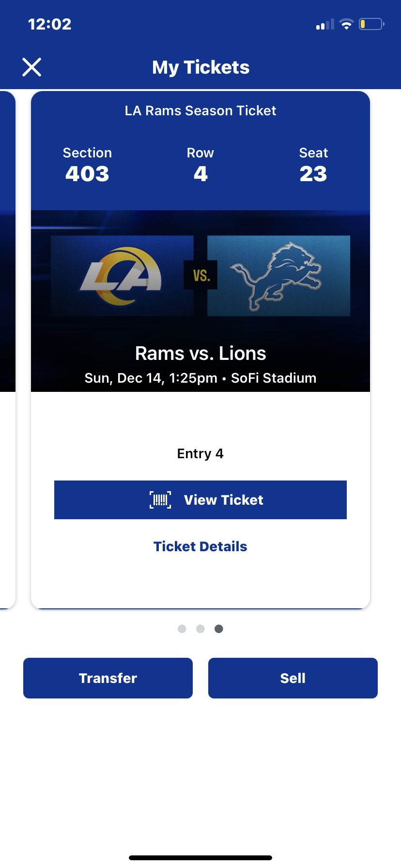Click the LA Rams Season Ticket header
The width and height of the screenshot is (401, 868).
(200, 110)
